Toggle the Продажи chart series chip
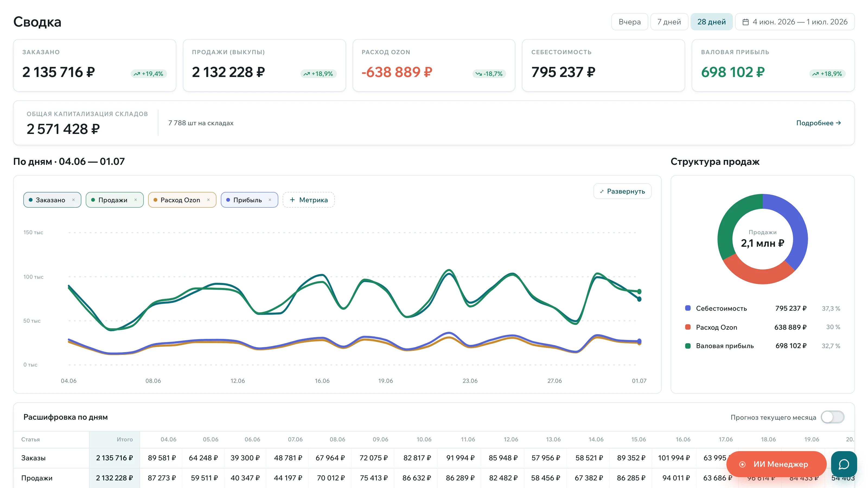 tap(114, 200)
